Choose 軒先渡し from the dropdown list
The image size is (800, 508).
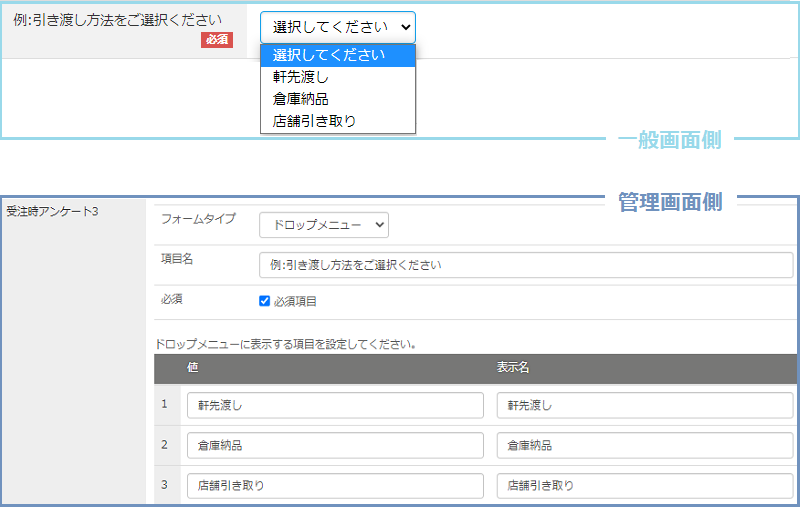click(x=338, y=77)
